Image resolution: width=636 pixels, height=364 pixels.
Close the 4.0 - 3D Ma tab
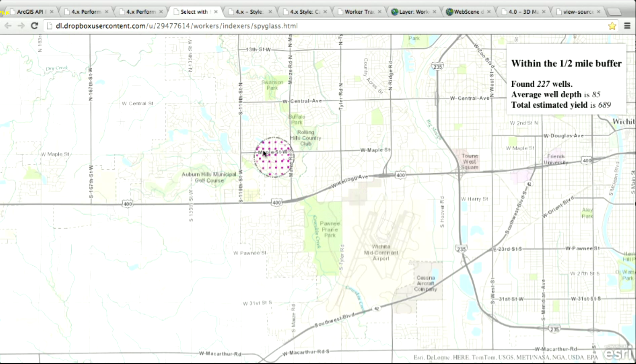(x=543, y=12)
